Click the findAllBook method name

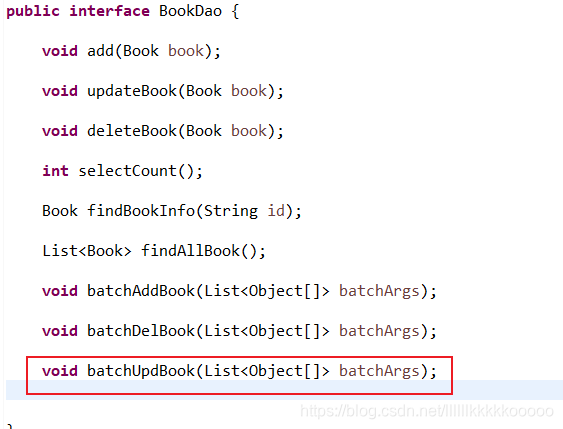point(190,251)
